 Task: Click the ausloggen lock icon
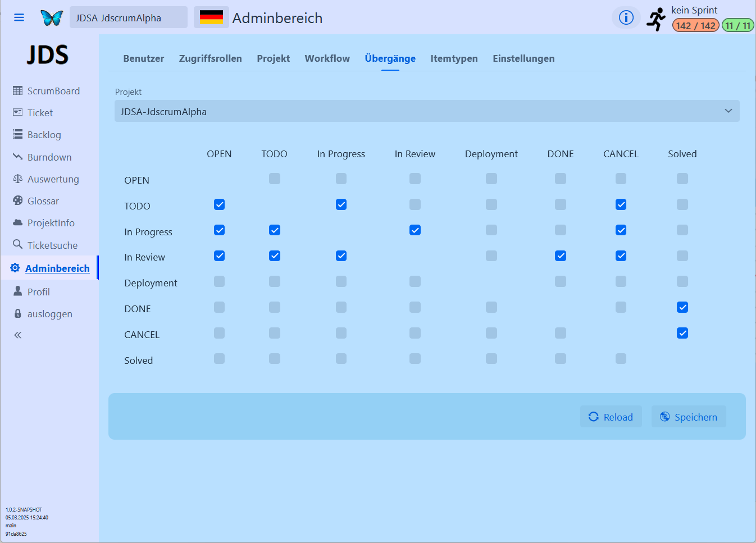click(x=18, y=313)
